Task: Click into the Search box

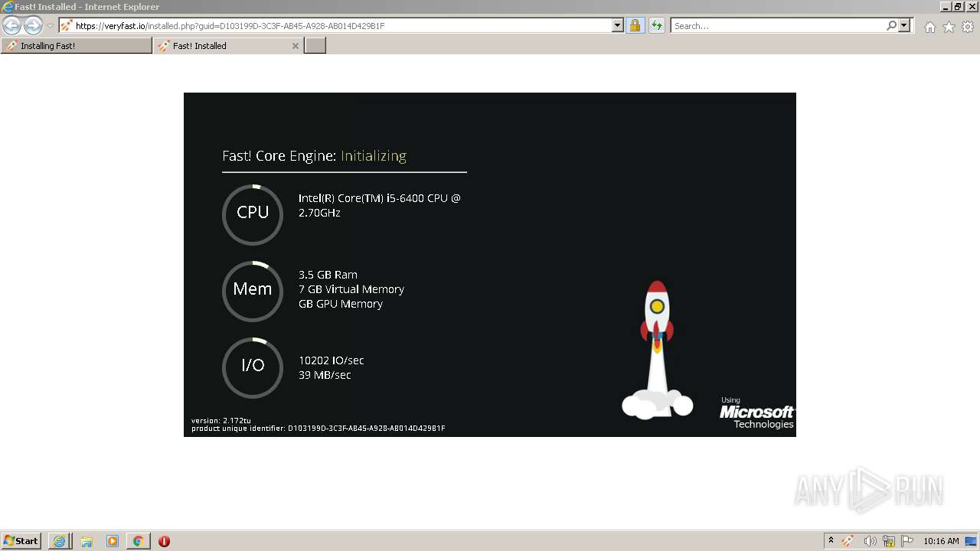Action: click(x=777, y=26)
